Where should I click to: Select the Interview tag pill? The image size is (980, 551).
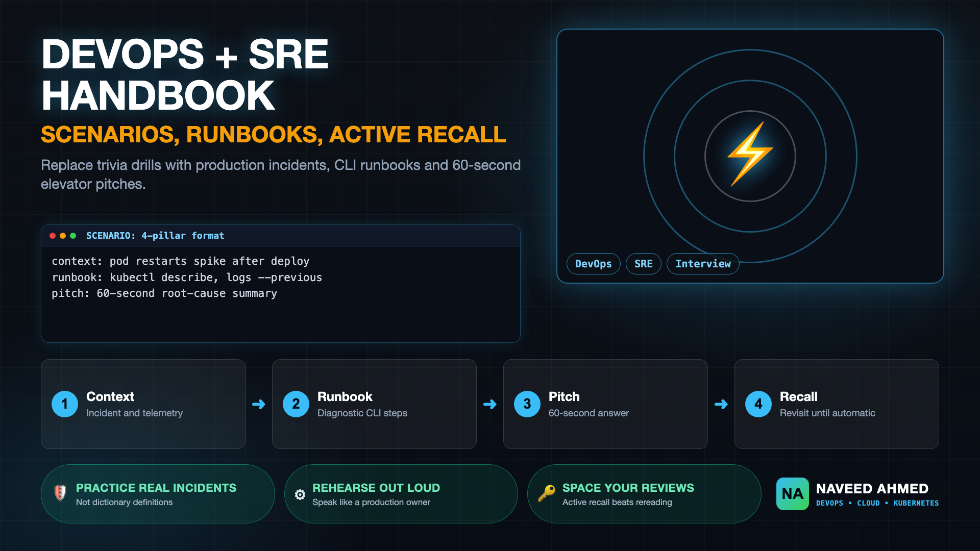[x=703, y=264]
